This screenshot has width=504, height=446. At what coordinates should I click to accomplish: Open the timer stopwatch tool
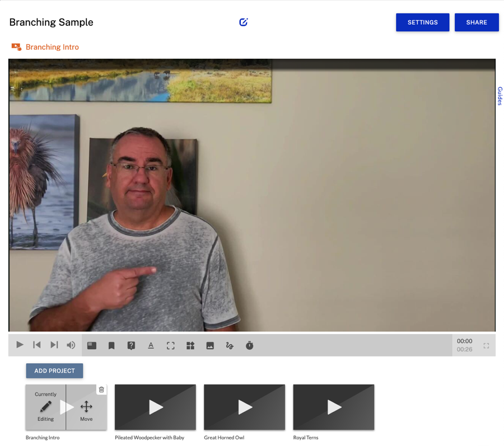click(250, 346)
